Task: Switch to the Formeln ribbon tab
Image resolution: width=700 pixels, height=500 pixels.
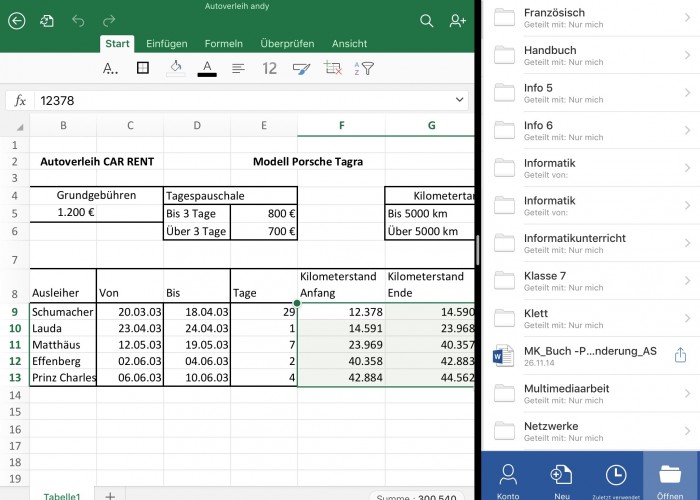Action: 223,44
